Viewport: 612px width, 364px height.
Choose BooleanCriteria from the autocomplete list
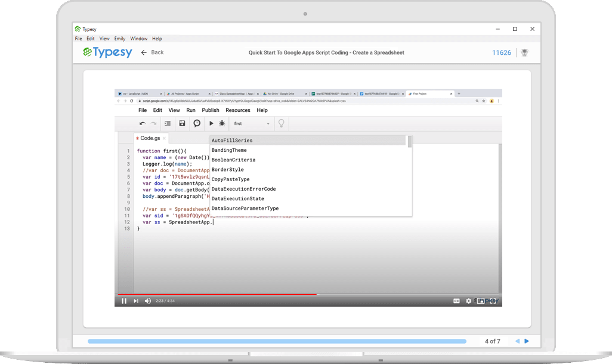pyautogui.click(x=308, y=160)
